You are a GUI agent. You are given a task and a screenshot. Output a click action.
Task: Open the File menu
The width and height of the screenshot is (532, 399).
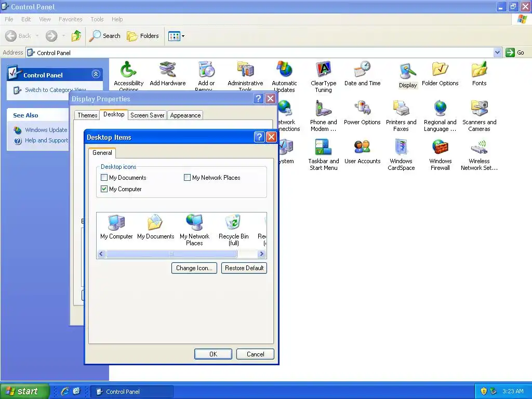9,19
